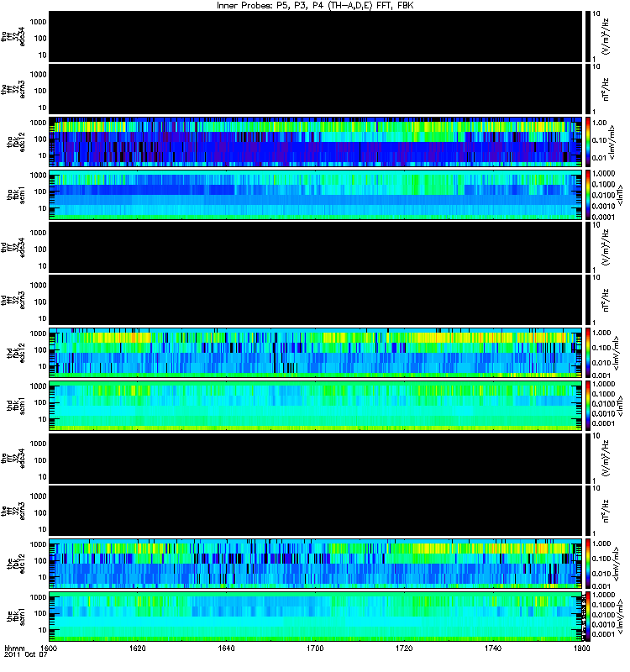Click the the fbk scm1 spectrogram panel
The width and height of the screenshot is (630, 672).
(x=316, y=617)
